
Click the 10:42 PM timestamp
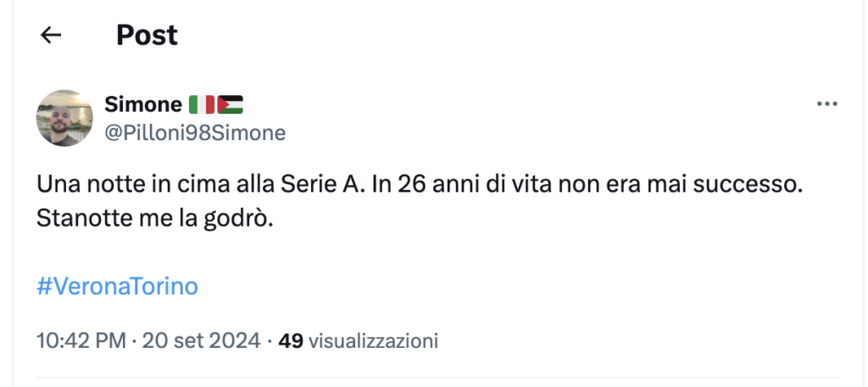tap(80, 342)
